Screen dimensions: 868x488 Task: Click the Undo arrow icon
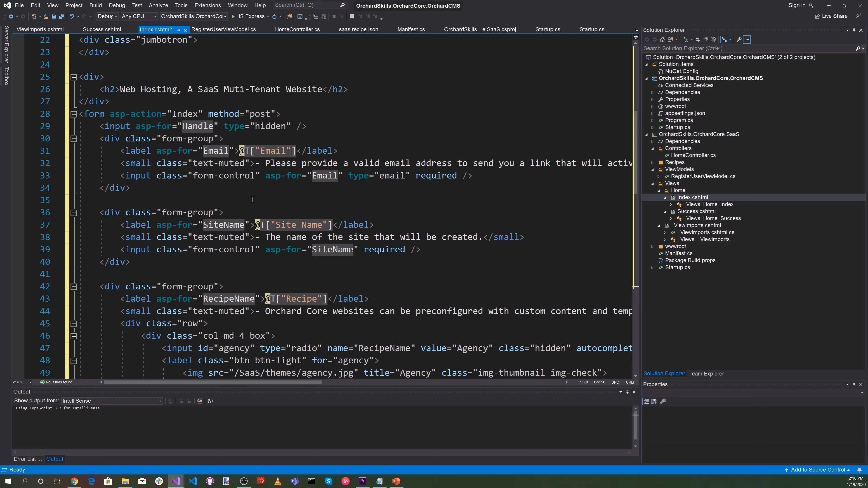tap(72, 16)
